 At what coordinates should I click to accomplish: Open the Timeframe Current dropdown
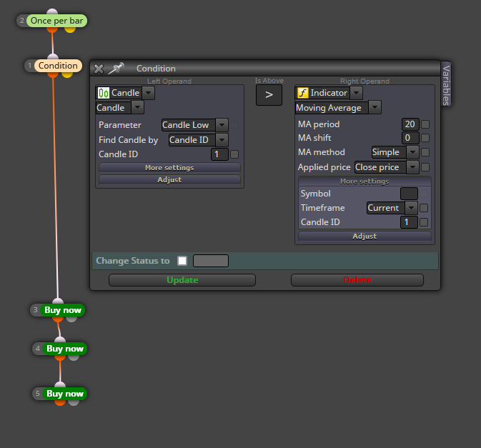(x=411, y=208)
